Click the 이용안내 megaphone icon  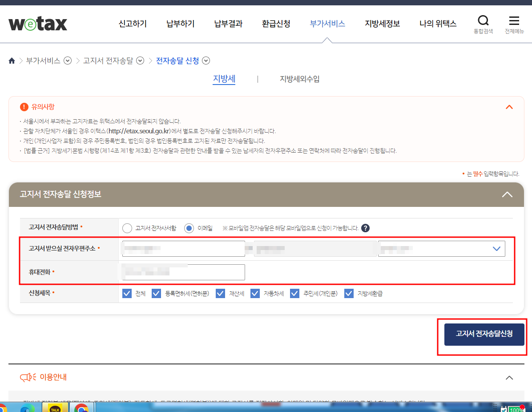(x=28, y=376)
